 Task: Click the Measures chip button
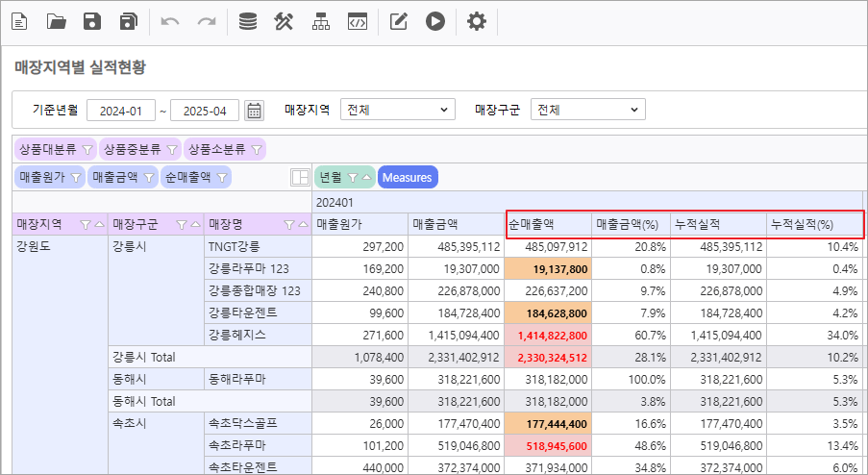tap(407, 177)
